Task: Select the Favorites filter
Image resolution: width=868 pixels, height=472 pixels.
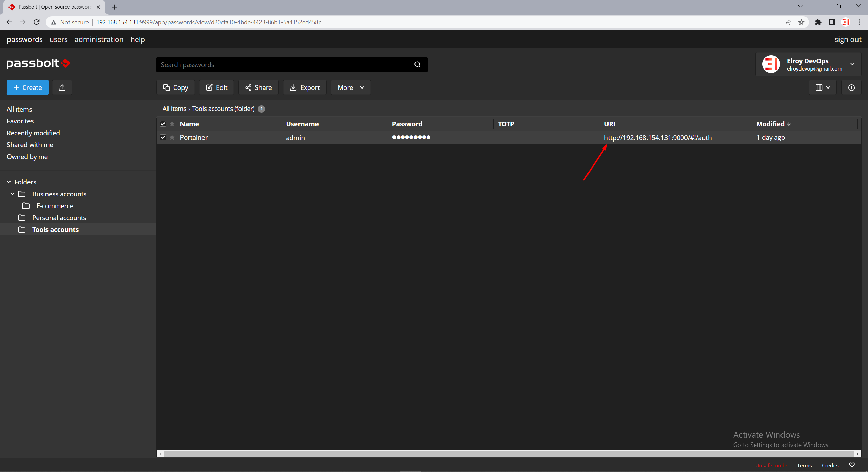Action: [x=20, y=121]
